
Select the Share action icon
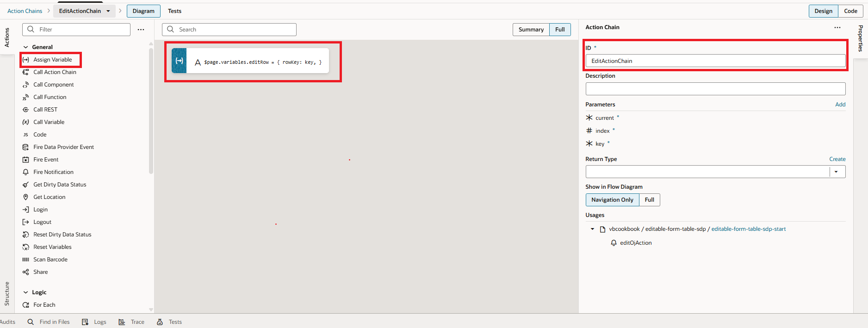[26, 272]
